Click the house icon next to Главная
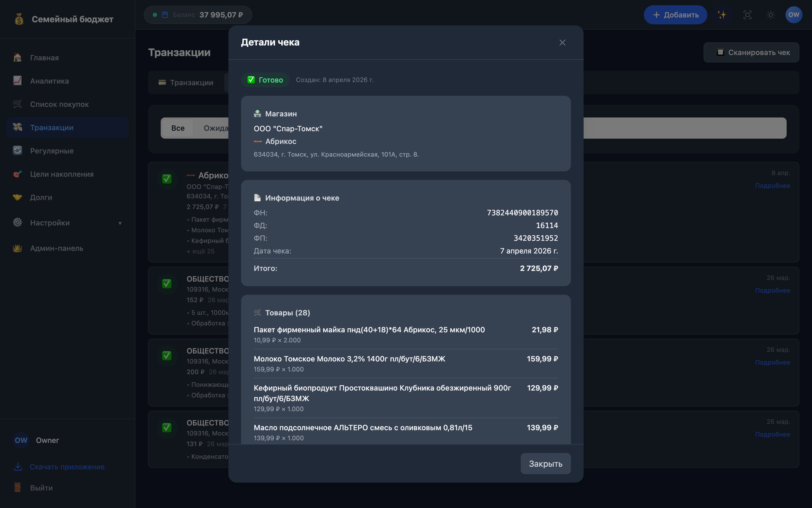Screen dimensions: 812x508 17,57
